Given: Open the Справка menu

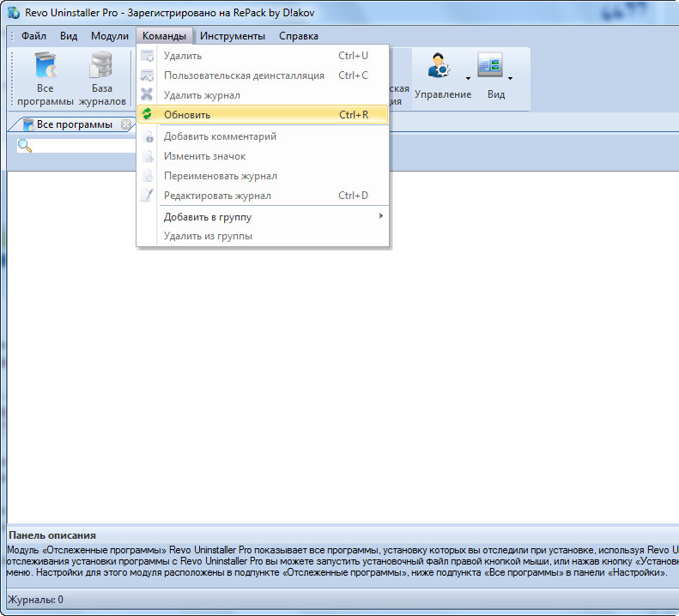Looking at the screenshot, I should (299, 36).
